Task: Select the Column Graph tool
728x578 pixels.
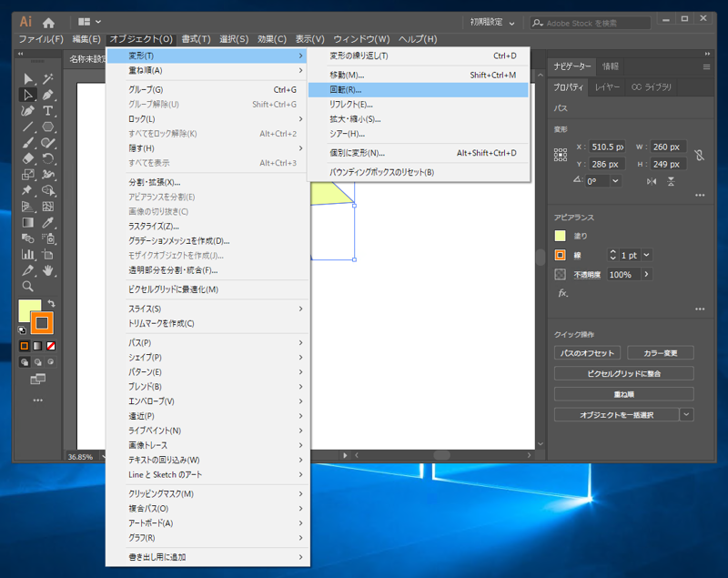Action: point(28,255)
